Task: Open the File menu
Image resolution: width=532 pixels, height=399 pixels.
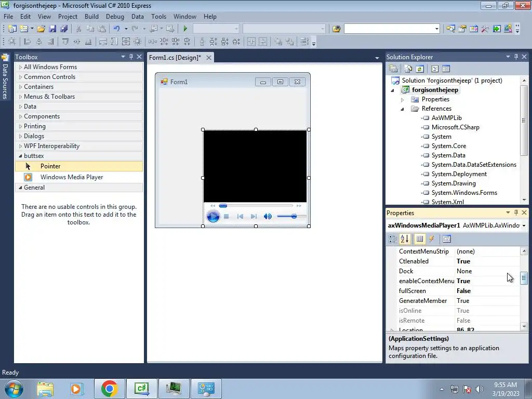Action: pos(8,17)
